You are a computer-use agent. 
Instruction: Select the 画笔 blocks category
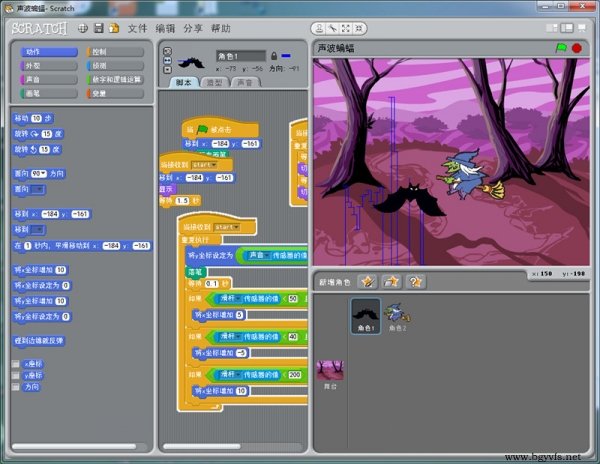coord(49,93)
